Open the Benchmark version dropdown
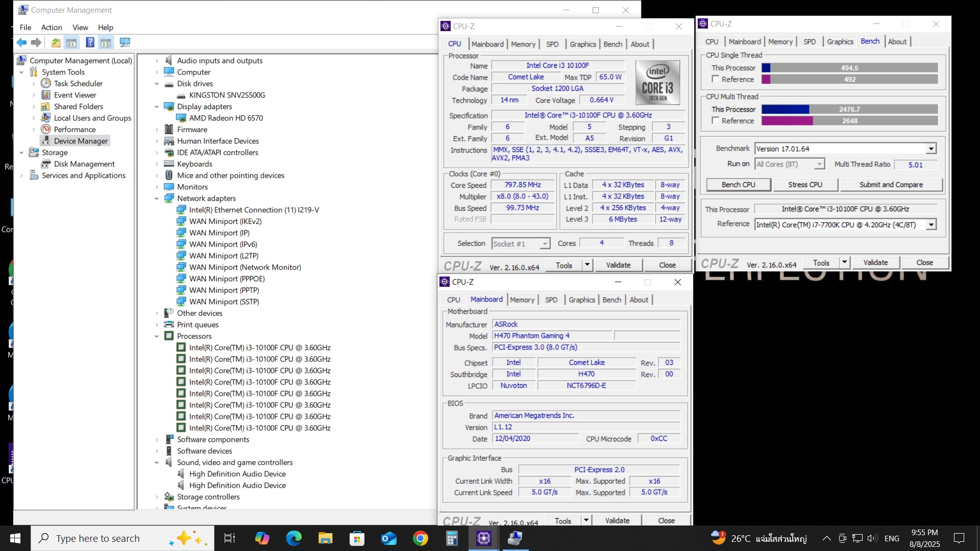Screen dimensions: 980x551 (931, 149)
